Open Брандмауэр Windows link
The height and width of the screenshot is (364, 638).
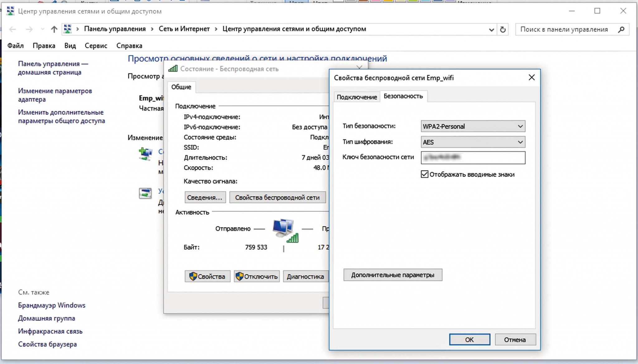click(x=52, y=305)
